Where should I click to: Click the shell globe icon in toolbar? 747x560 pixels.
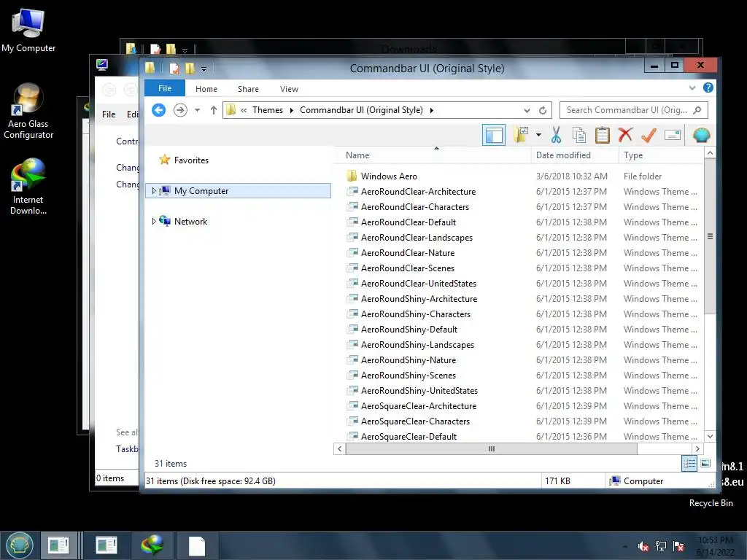pyautogui.click(x=701, y=135)
